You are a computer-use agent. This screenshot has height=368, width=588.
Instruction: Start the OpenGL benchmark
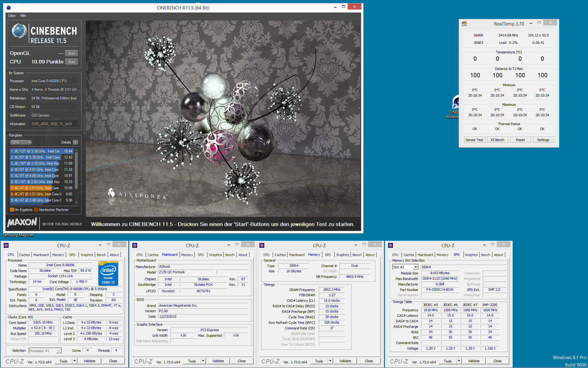click(72, 53)
